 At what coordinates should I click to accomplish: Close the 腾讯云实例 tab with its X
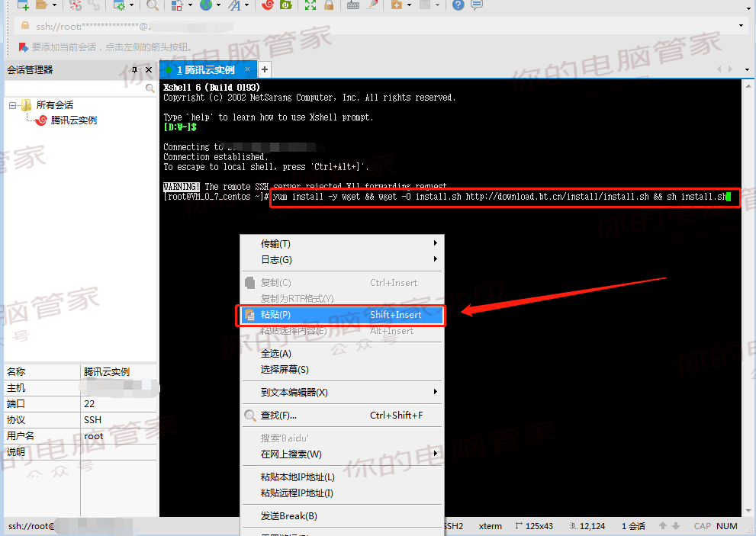(x=247, y=69)
